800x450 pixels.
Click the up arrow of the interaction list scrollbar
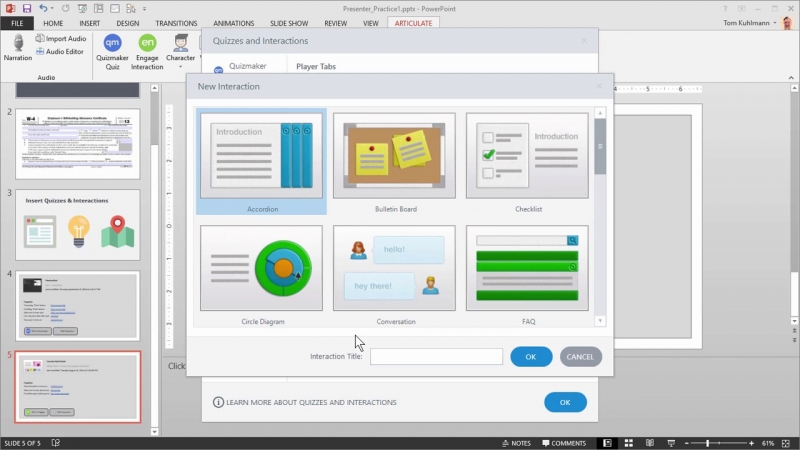point(600,113)
